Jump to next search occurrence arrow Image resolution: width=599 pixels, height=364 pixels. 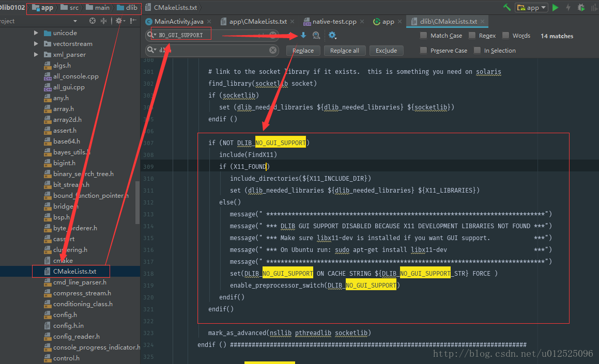303,35
